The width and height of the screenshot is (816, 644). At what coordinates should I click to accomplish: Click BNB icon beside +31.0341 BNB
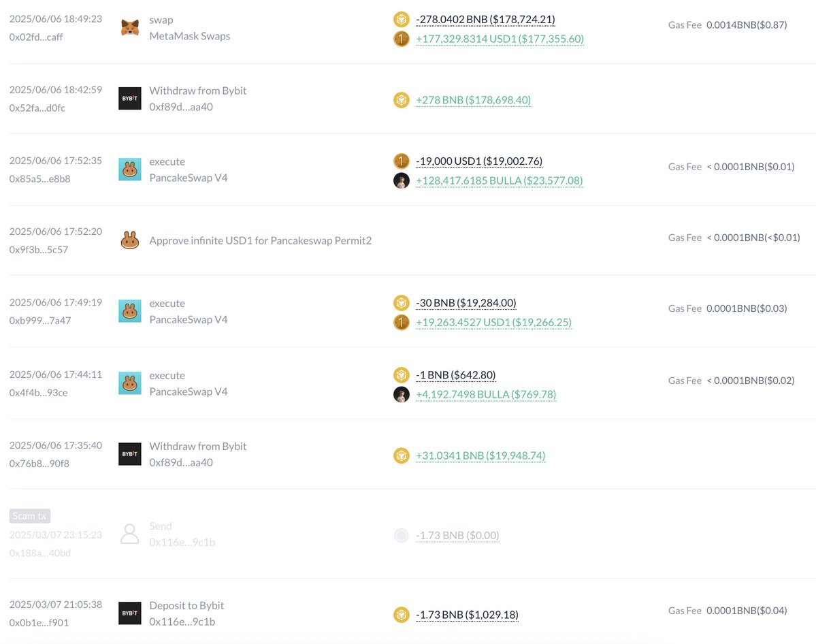pos(402,455)
